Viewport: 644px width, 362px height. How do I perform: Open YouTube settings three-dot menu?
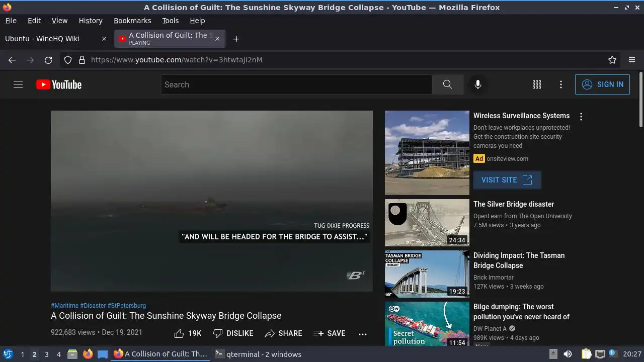coord(561,84)
